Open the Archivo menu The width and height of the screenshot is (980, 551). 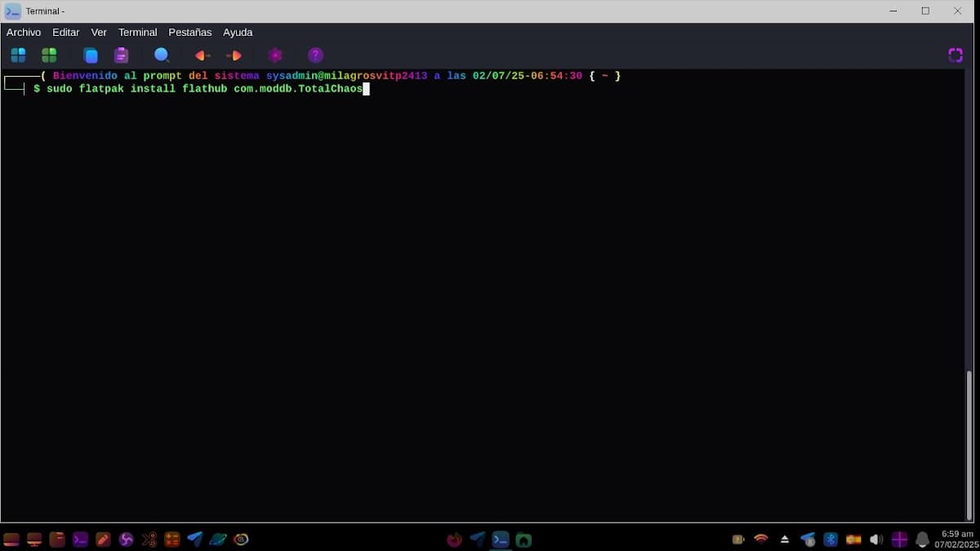coord(24,33)
